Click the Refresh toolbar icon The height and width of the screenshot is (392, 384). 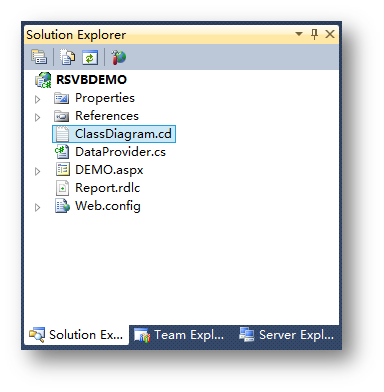[90, 57]
